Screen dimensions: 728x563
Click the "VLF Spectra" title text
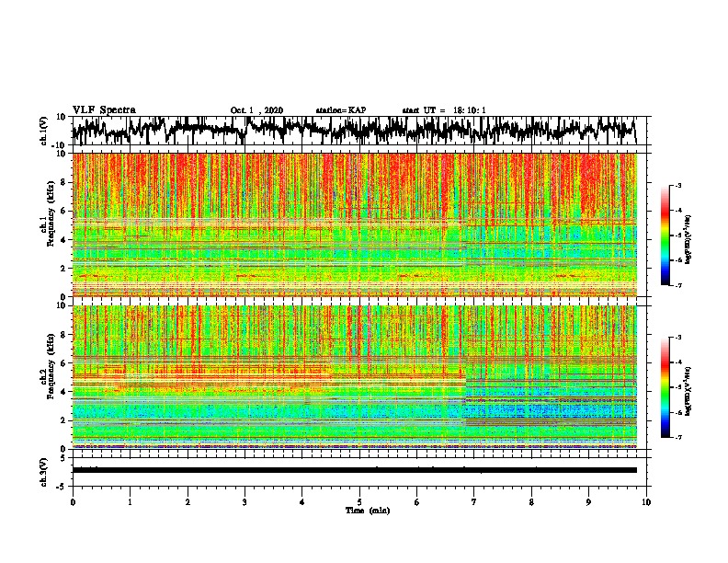[x=104, y=110]
